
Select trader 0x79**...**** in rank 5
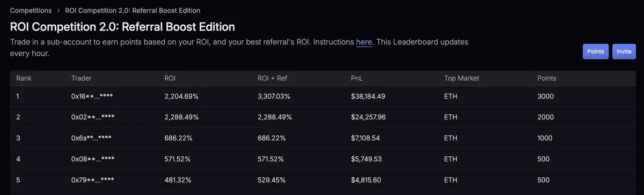pyautogui.click(x=92, y=181)
